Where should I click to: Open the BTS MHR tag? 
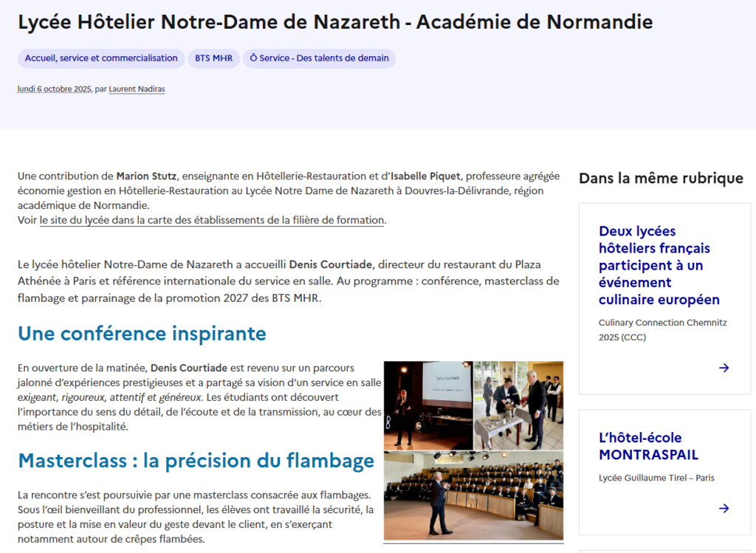[x=213, y=58]
